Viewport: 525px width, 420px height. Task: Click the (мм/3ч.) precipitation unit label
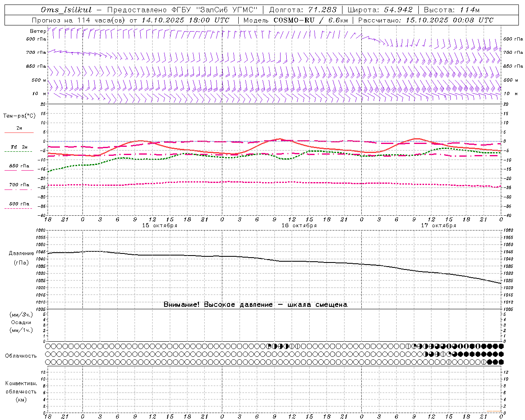21,315
